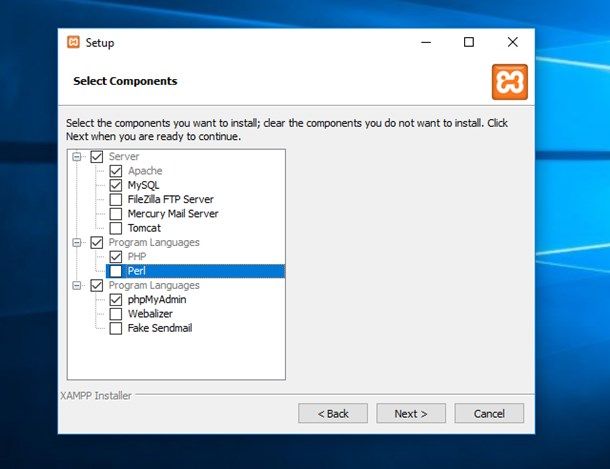Screen dimensions: 610x469
Task: Enable the Mercury Mail Server checkbox
Action: tap(116, 214)
